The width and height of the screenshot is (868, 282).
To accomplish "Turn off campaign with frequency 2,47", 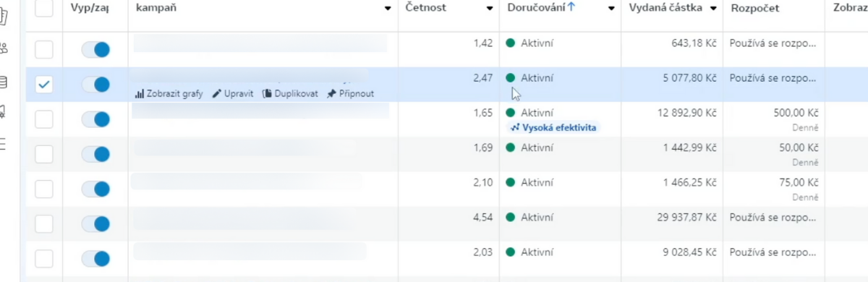I will [x=95, y=85].
